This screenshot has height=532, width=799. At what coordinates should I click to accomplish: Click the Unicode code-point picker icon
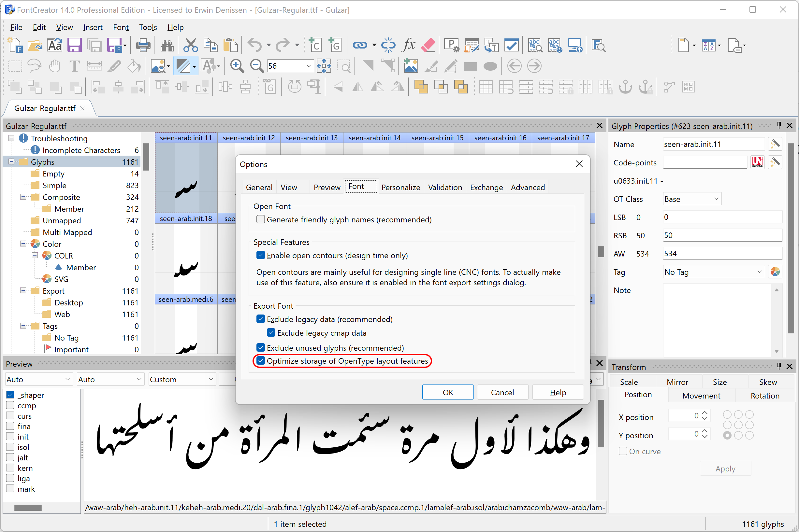click(x=757, y=162)
